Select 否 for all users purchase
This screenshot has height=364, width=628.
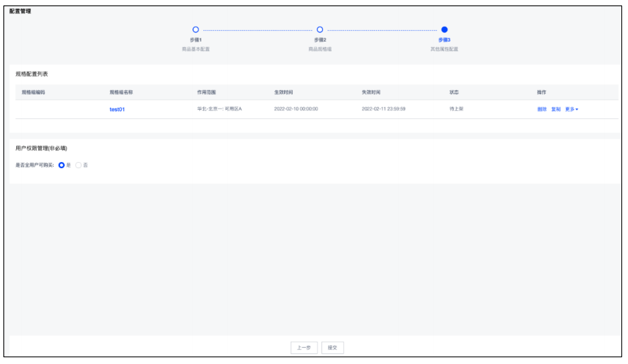coord(79,166)
